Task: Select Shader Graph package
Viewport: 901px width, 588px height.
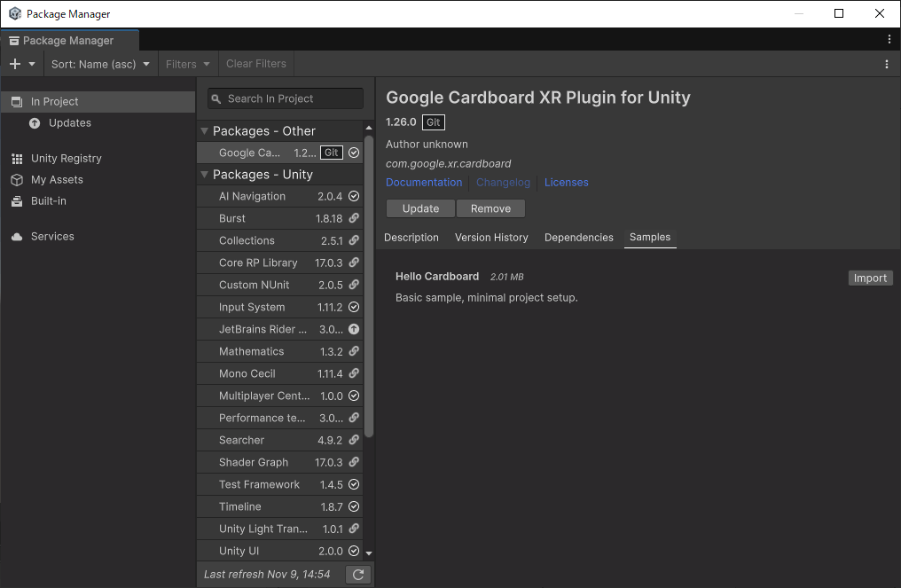Action: (x=280, y=463)
